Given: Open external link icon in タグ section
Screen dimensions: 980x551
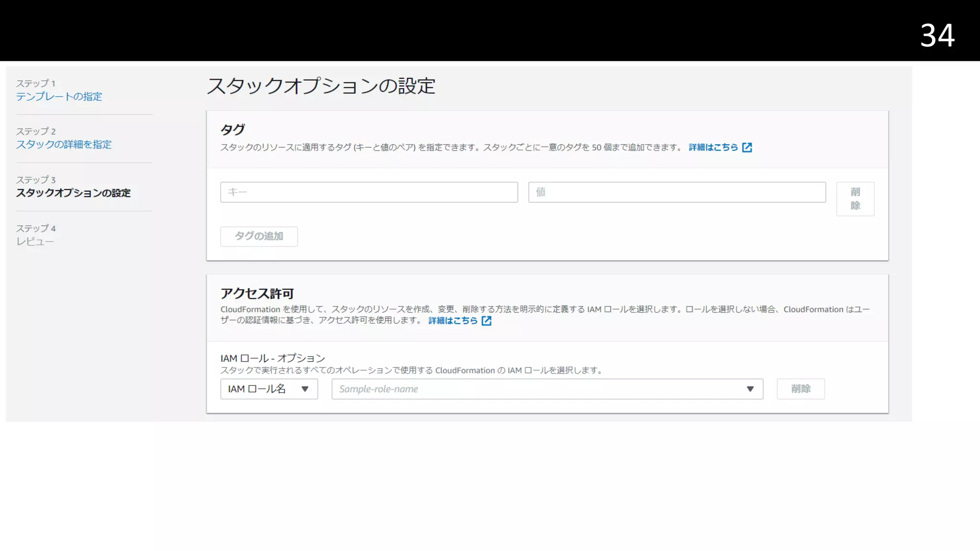Looking at the screenshot, I should coord(747,147).
